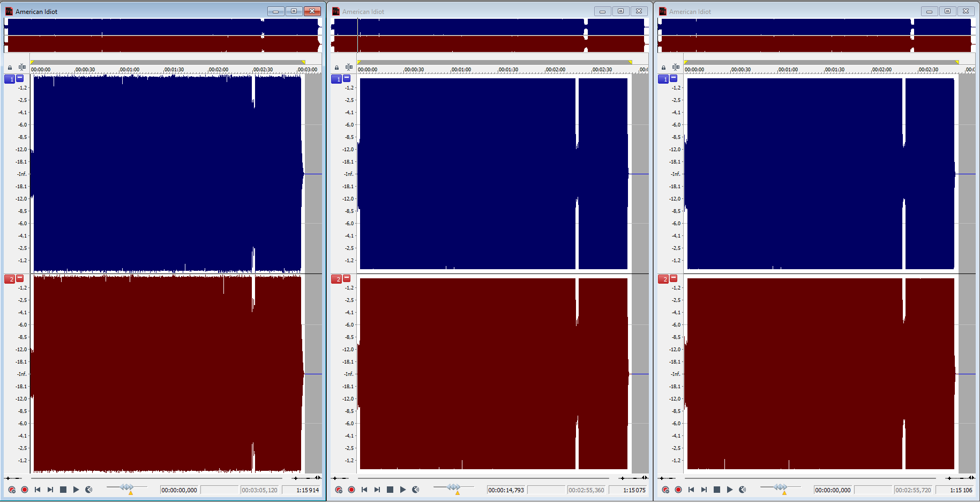Screen dimensions: 980x503
Task: Click the play looped speaker icon in leftmost window
Action: click(x=89, y=490)
